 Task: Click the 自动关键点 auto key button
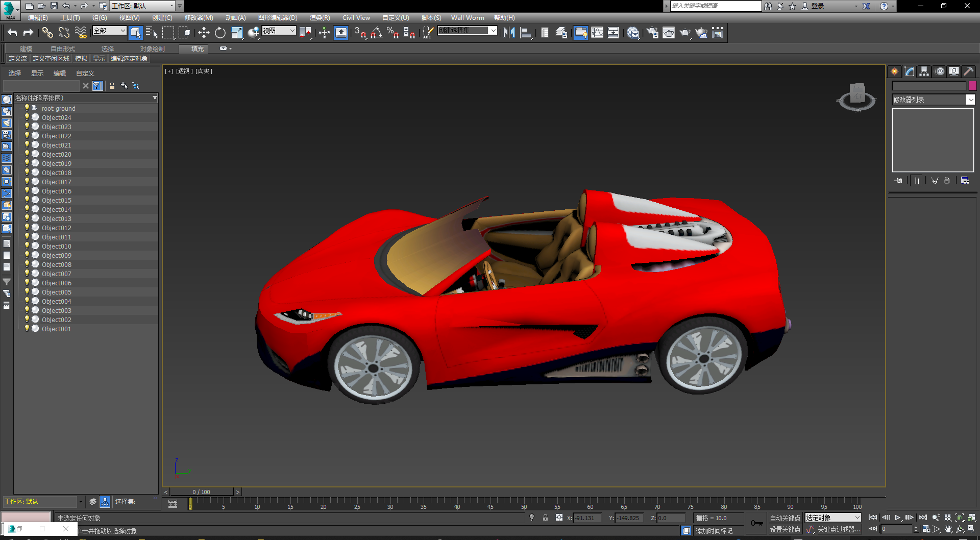785,518
